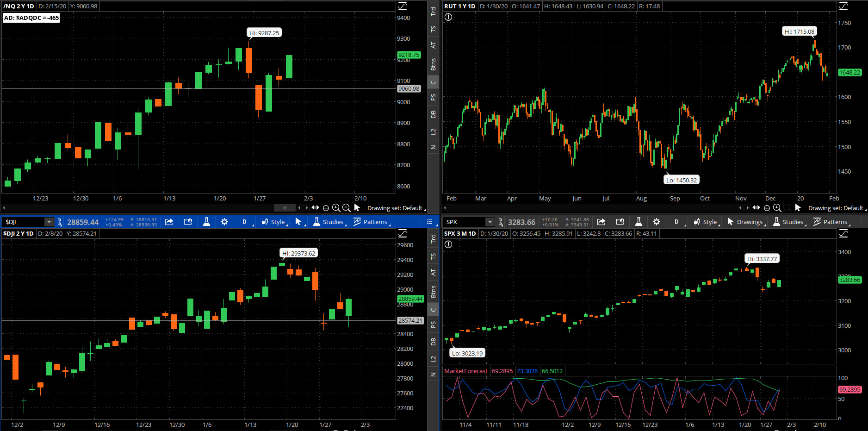Open the D timeframe menu in $DJI toolbar
This screenshot has height=431, width=868.
[245, 222]
